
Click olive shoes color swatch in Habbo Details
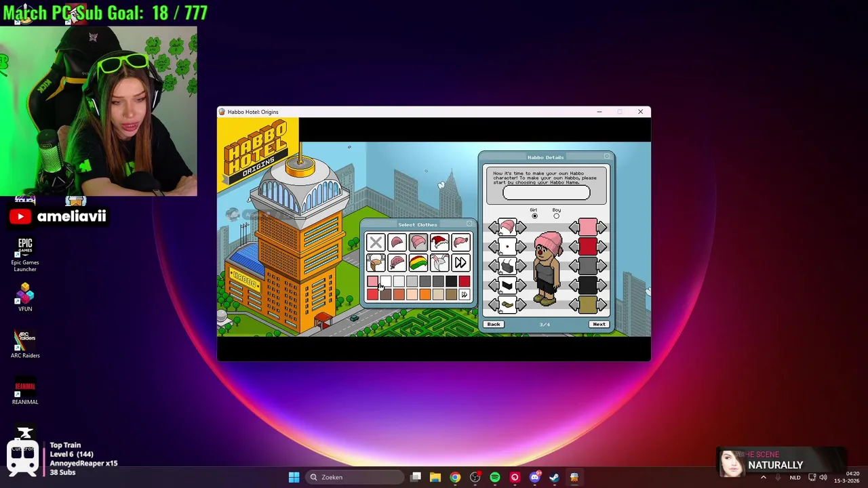pos(588,305)
